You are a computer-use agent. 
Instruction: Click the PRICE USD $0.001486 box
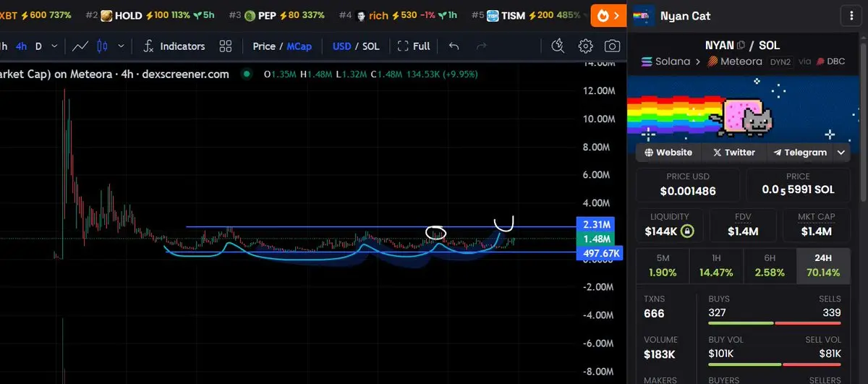click(688, 184)
